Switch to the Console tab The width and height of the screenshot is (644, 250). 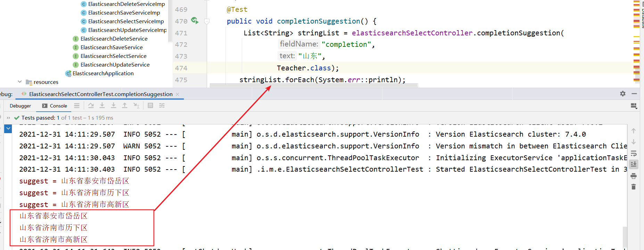pos(55,106)
